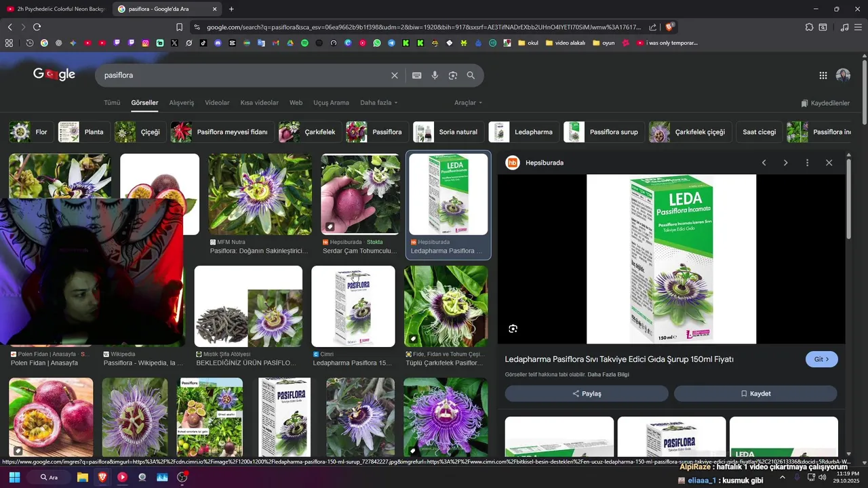Open the three-dot menu in the preview panel
The height and width of the screenshot is (488, 868).
(x=807, y=163)
